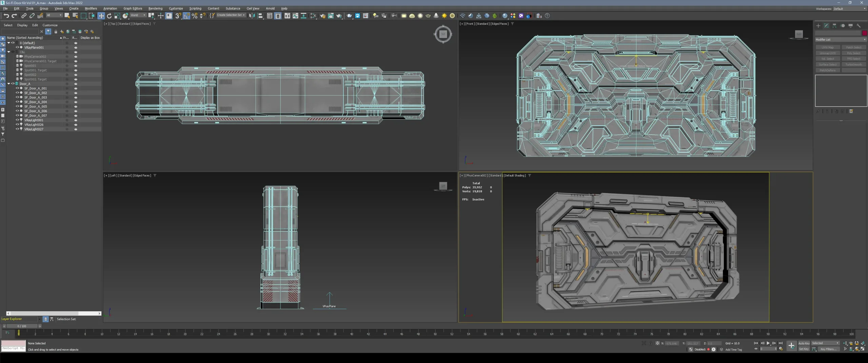
Task: Enable Auto Key animation mode
Action: click(804, 343)
